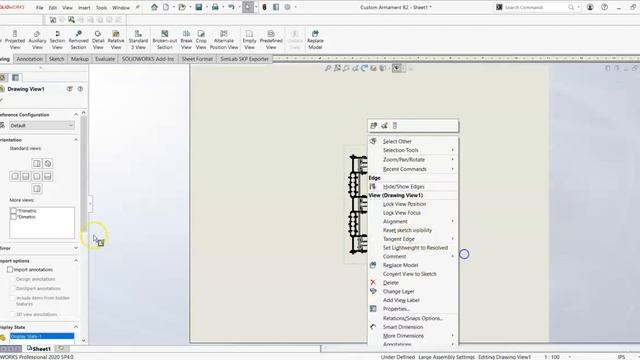The height and width of the screenshot is (360, 640).
Task: Expand the Tangent Edge submenu
Action: click(x=413, y=239)
